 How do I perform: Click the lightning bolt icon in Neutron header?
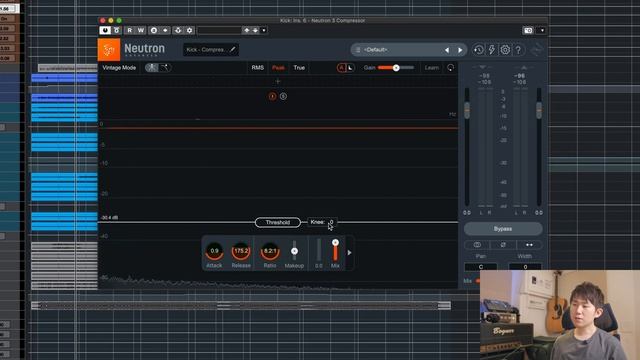[x=492, y=50]
